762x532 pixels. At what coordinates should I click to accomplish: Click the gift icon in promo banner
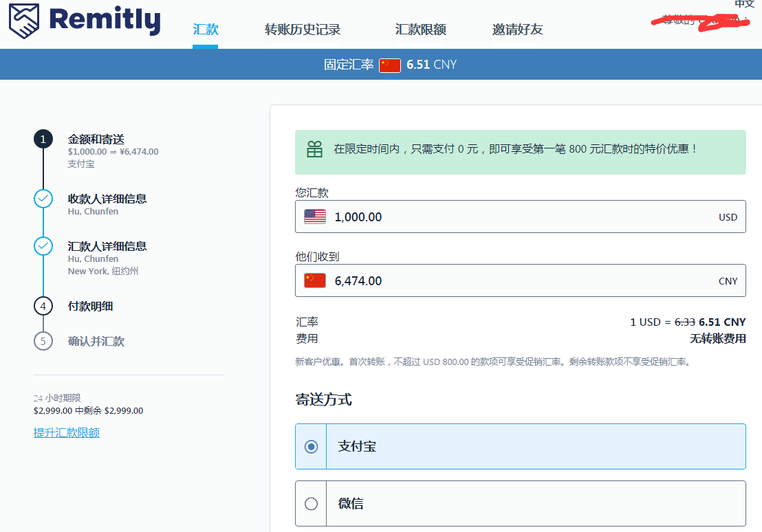click(x=314, y=149)
